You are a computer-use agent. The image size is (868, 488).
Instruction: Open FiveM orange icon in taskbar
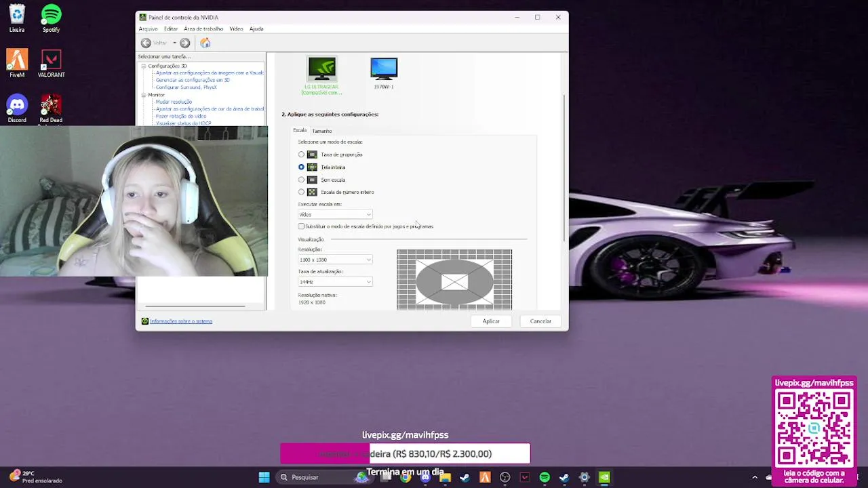pyautogui.click(x=485, y=477)
